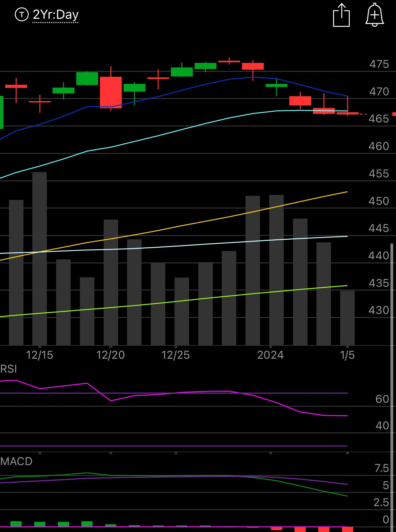Open the 2Yr:Day timeframe selector

56,15
